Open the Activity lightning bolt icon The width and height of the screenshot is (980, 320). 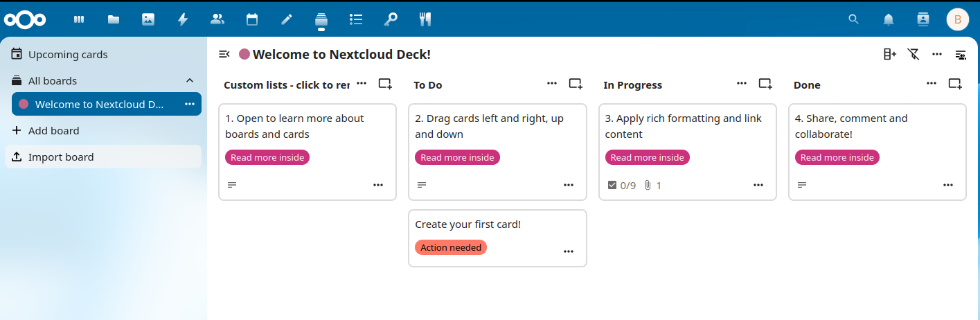click(183, 19)
